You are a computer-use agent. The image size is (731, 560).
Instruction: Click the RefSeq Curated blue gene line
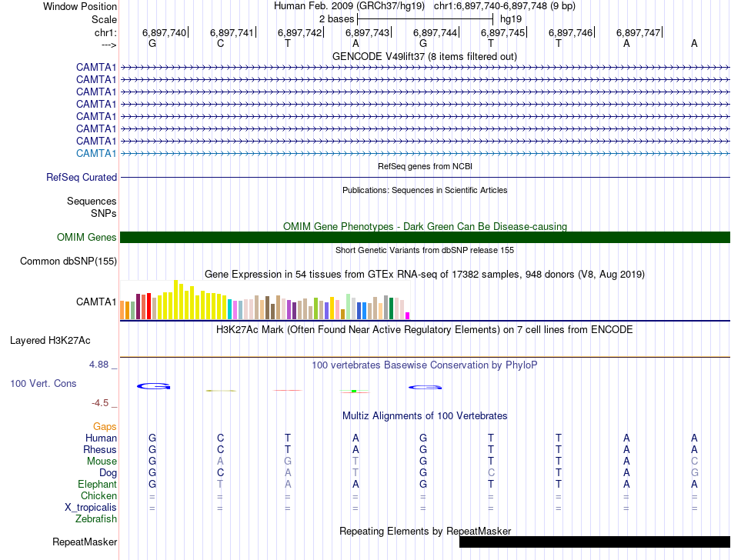coord(425,178)
